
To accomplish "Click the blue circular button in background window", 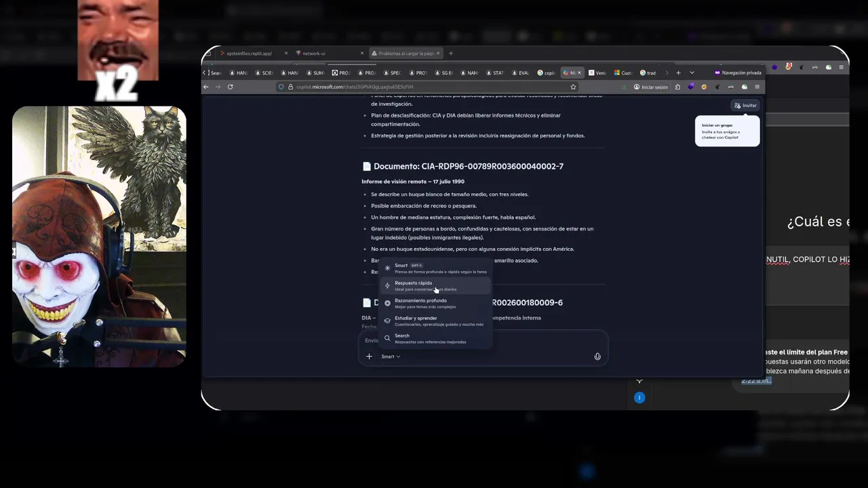I will coord(639,398).
